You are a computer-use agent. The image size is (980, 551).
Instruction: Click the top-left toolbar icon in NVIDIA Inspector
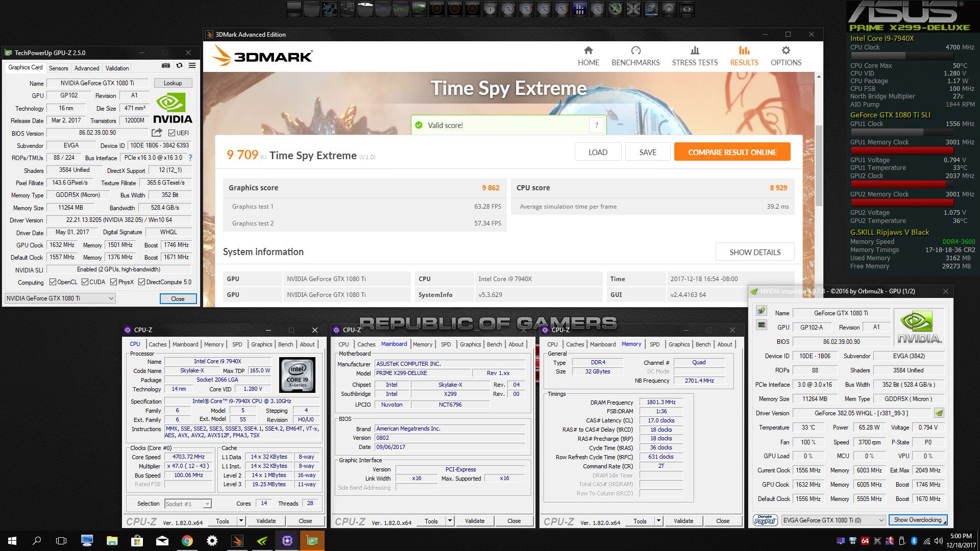pos(761,310)
